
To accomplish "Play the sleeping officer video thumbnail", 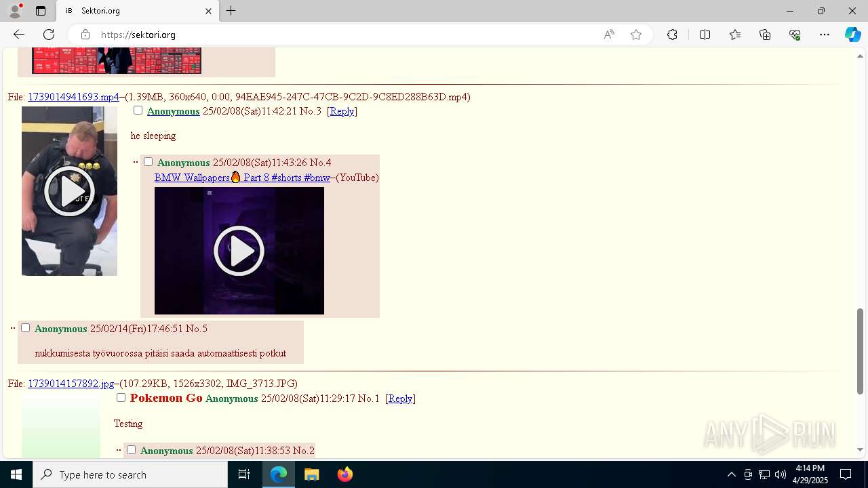I will point(69,191).
